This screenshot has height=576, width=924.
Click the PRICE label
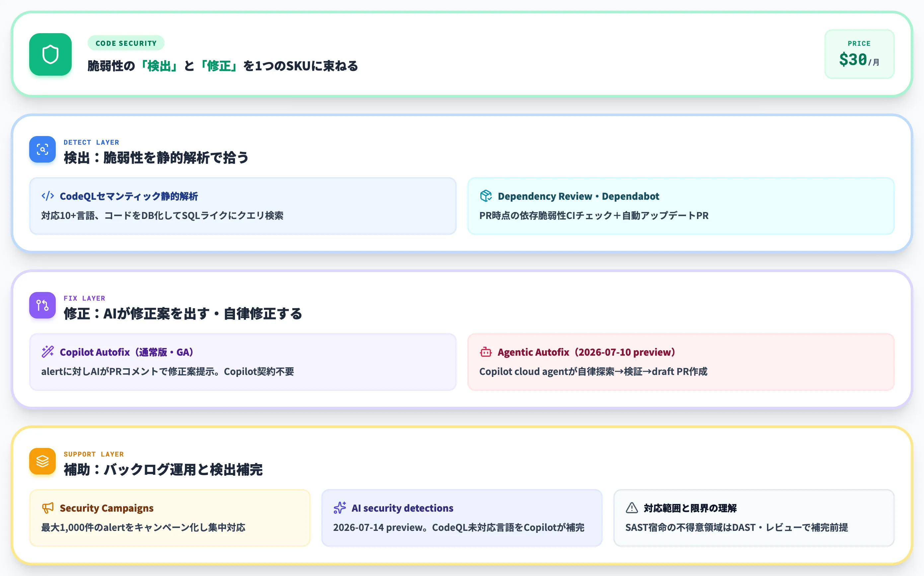pyautogui.click(x=859, y=43)
